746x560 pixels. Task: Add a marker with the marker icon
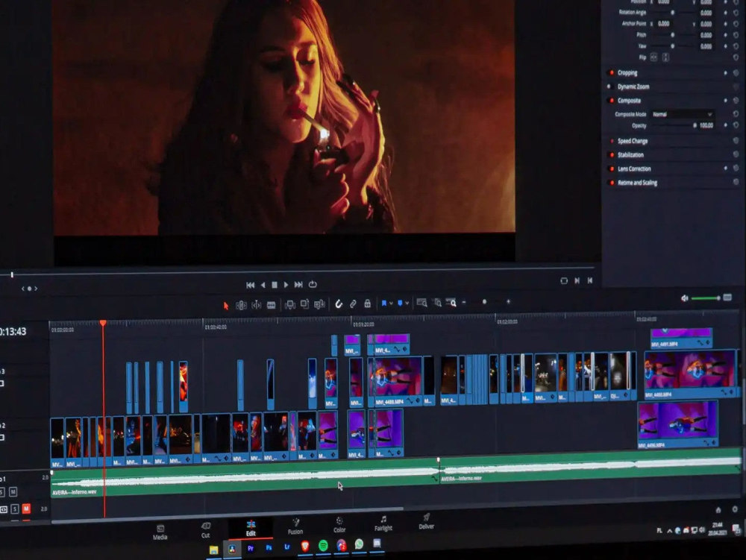click(x=400, y=302)
